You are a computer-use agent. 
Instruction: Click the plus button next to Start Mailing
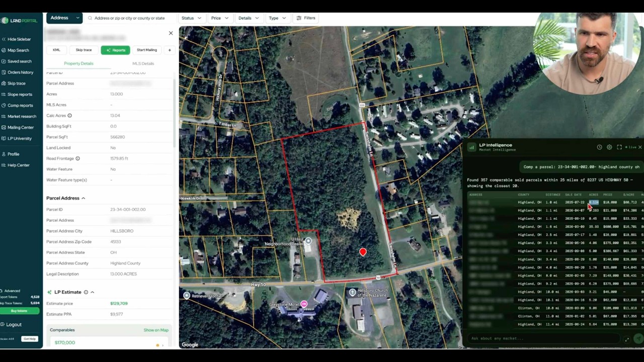point(170,50)
